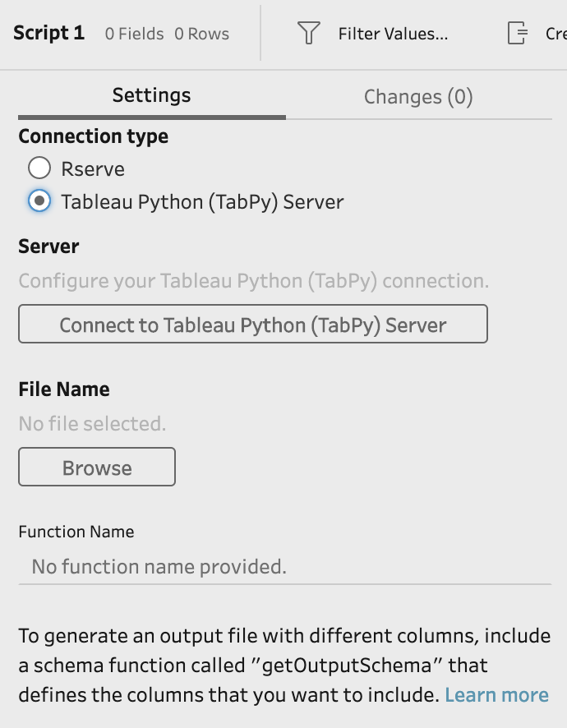567x728 pixels.
Task: Switch to the Settings tab
Action: pyautogui.click(x=150, y=96)
